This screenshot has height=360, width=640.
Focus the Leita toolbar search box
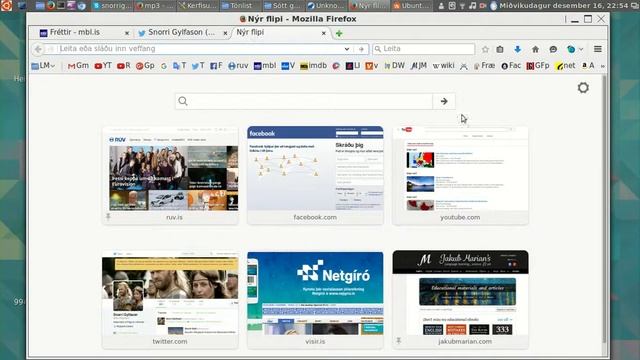424,49
